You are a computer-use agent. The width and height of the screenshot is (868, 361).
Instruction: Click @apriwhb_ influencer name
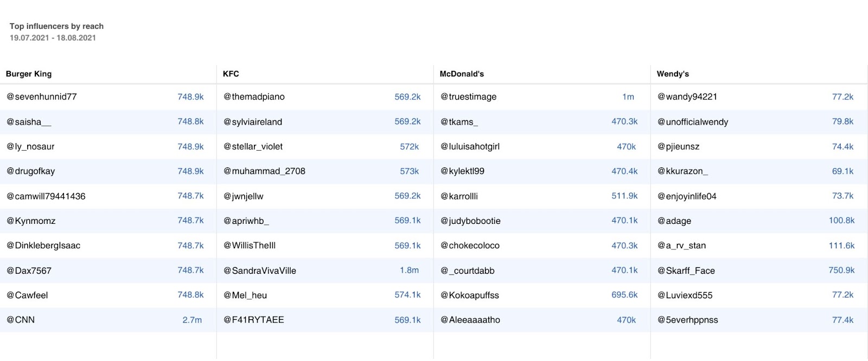[246, 221]
